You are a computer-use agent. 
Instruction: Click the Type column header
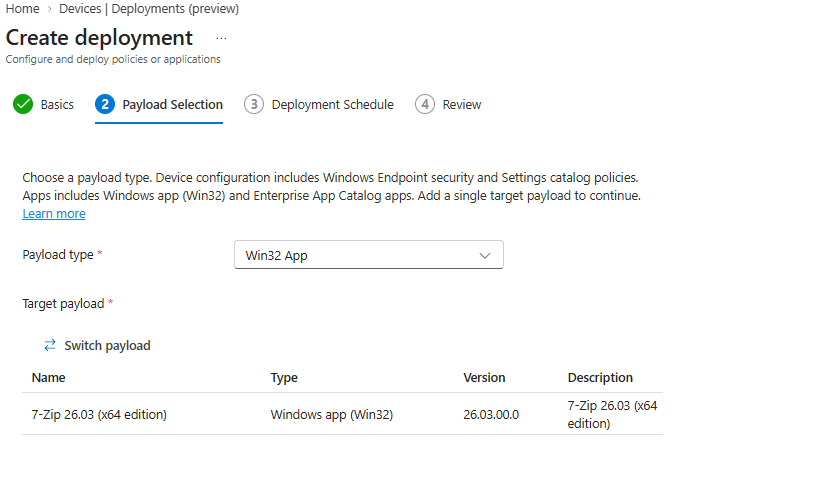[x=284, y=378]
